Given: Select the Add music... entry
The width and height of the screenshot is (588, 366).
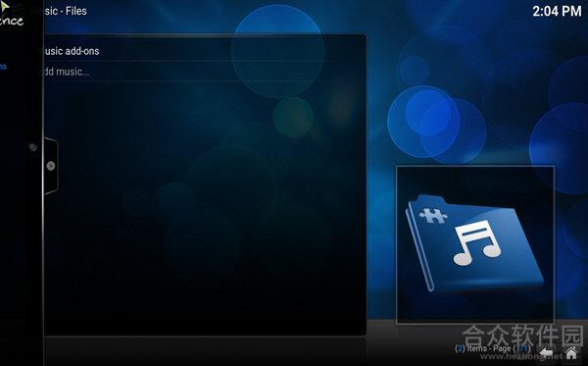Looking at the screenshot, I should click(x=205, y=72).
